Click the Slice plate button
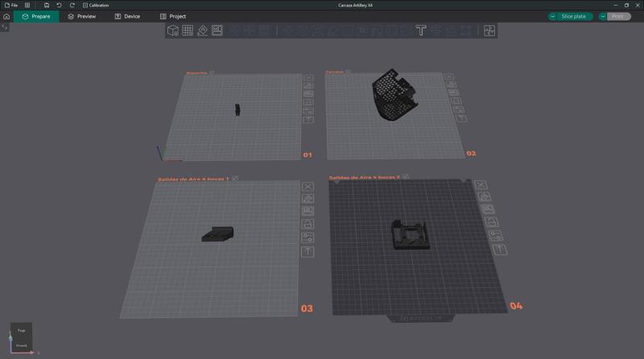 click(574, 16)
